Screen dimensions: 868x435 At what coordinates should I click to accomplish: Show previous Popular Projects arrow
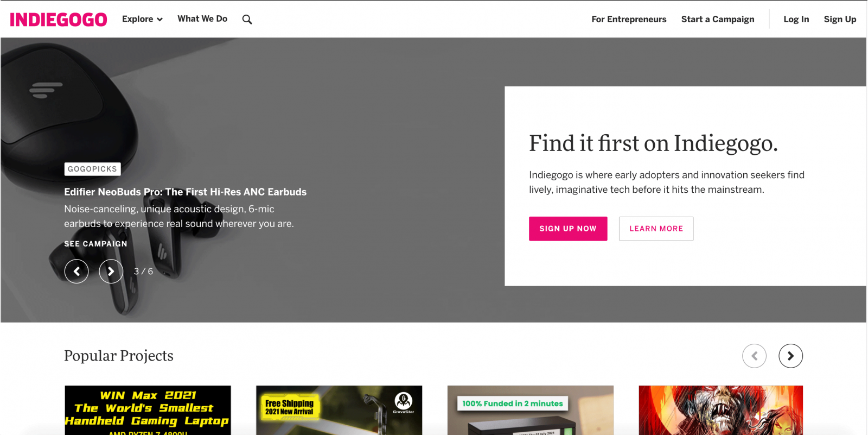click(754, 356)
